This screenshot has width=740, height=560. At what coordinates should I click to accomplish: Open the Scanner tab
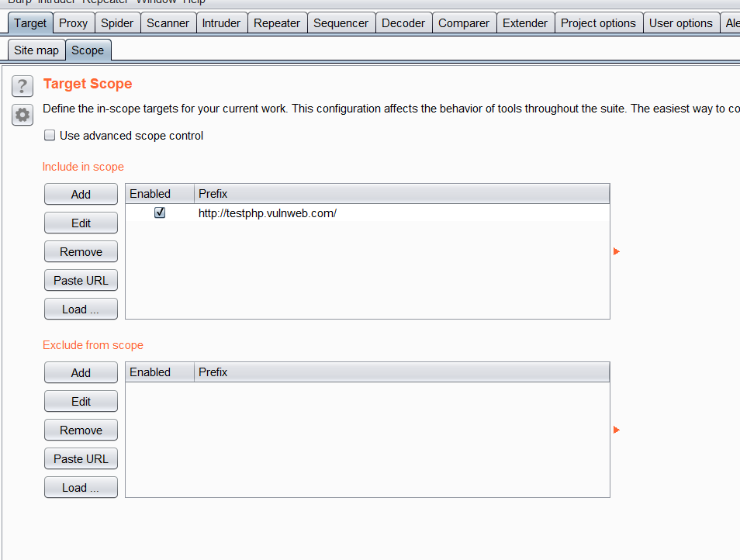[x=168, y=23]
